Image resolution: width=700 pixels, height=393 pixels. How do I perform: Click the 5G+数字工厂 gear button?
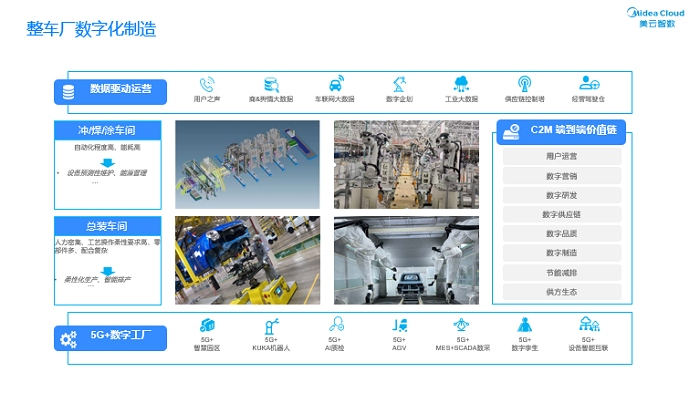click(x=110, y=338)
